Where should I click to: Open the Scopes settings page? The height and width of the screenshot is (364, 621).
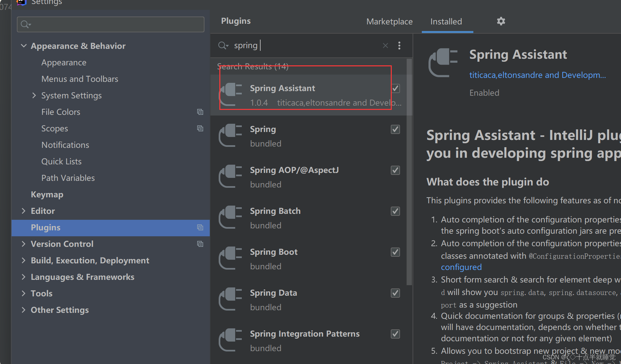[x=55, y=128]
